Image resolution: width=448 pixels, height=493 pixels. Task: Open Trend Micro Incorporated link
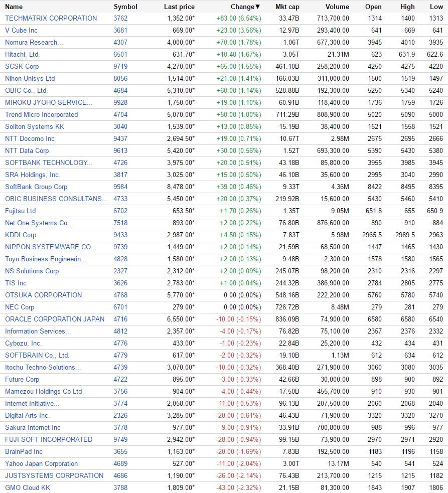pyautogui.click(x=41, y=114)
